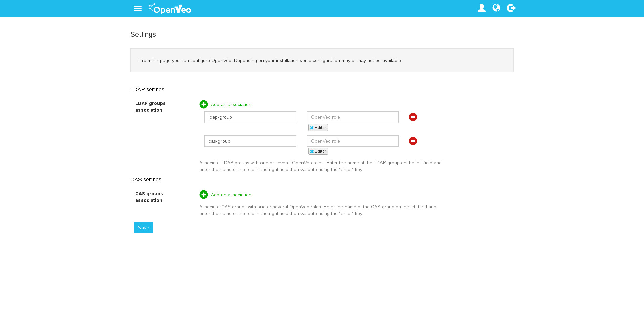Click the 'CAS groups association' label

(x=149, y=197)
